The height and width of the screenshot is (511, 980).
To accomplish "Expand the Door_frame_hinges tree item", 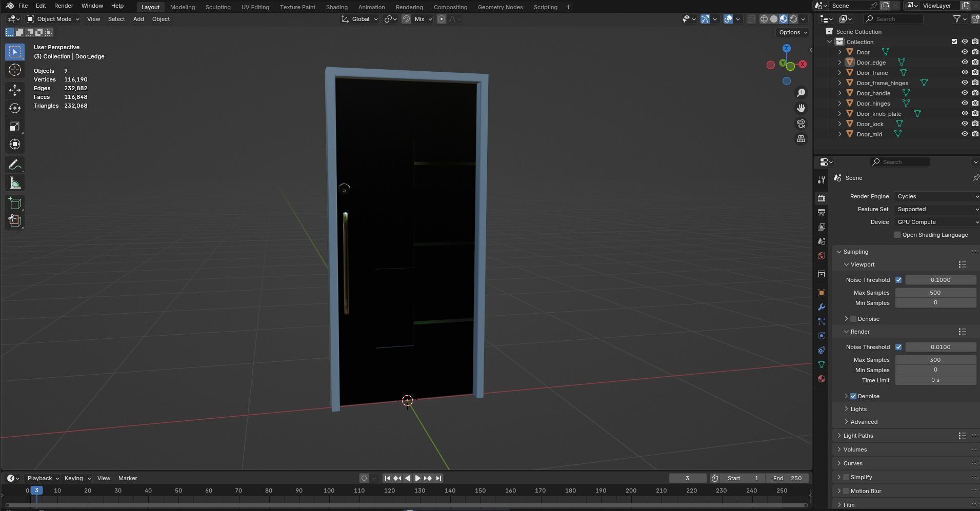I will coord(839,83).
